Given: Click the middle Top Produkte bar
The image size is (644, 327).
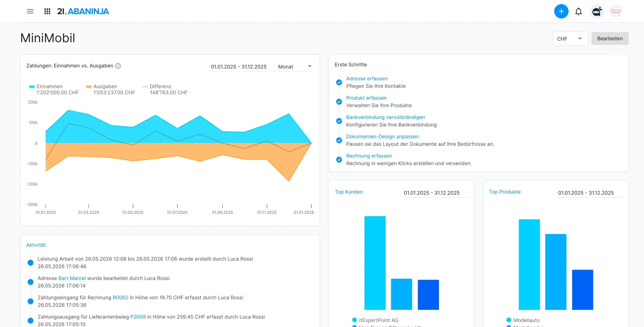Looking at the screenshot, I should pyautogui.click(x=556, y=272).
